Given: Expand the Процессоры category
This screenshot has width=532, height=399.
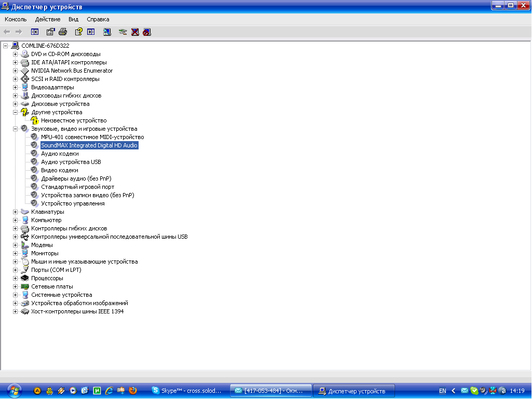Looking at the screenshot, I should click(x=15, y=278).
